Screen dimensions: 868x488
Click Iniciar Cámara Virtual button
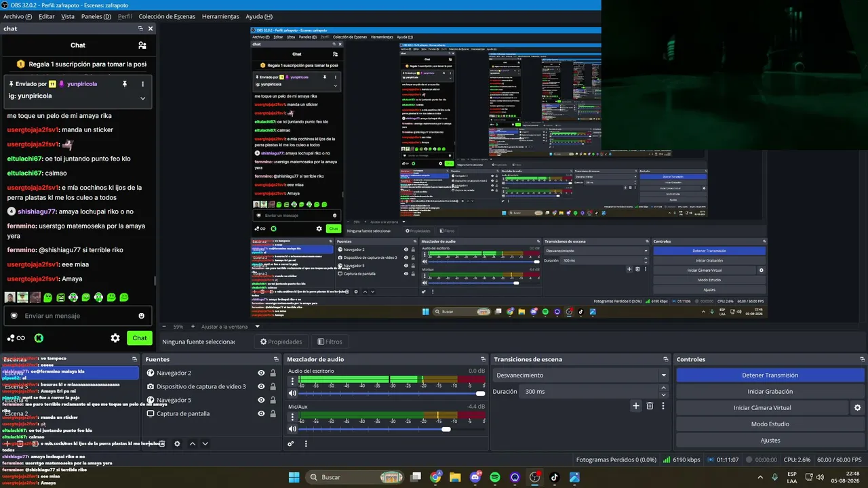pyautogui.click(x=762, y=407)
